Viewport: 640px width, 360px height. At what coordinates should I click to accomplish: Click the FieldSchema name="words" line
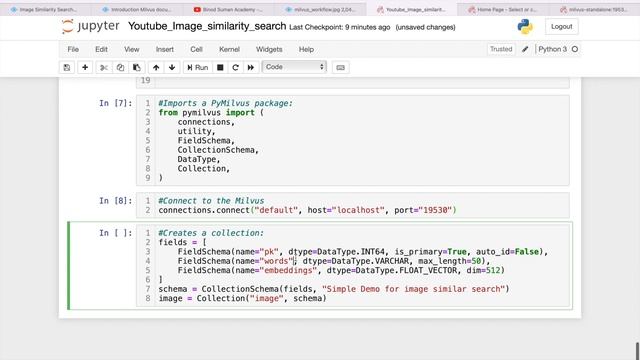pos(333,261)
